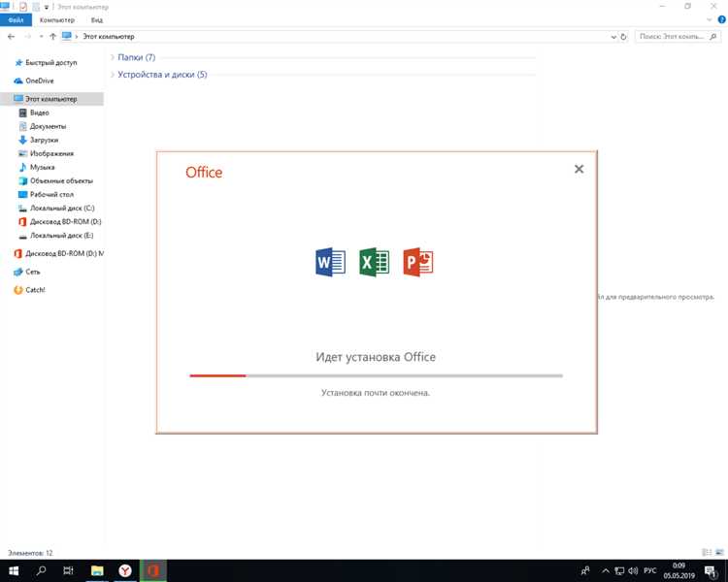Viewport: 728px width, 582px height.
Task: Open taskbar search
Action: [x=41, y=570]
